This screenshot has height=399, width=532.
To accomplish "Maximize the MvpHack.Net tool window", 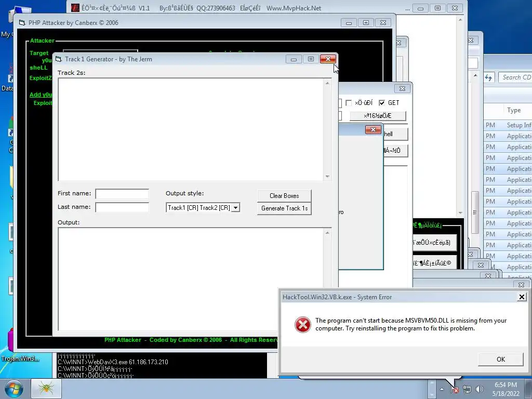I will pos(437,8).
